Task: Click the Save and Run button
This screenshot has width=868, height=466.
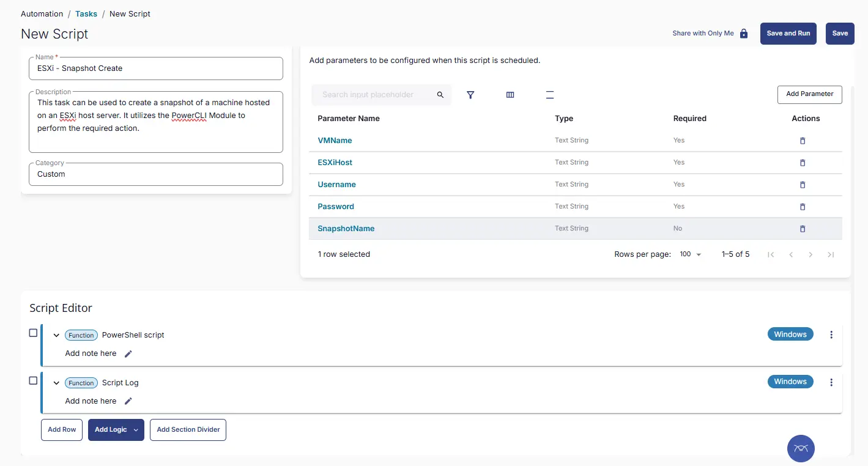Action: tap(788, 34)
